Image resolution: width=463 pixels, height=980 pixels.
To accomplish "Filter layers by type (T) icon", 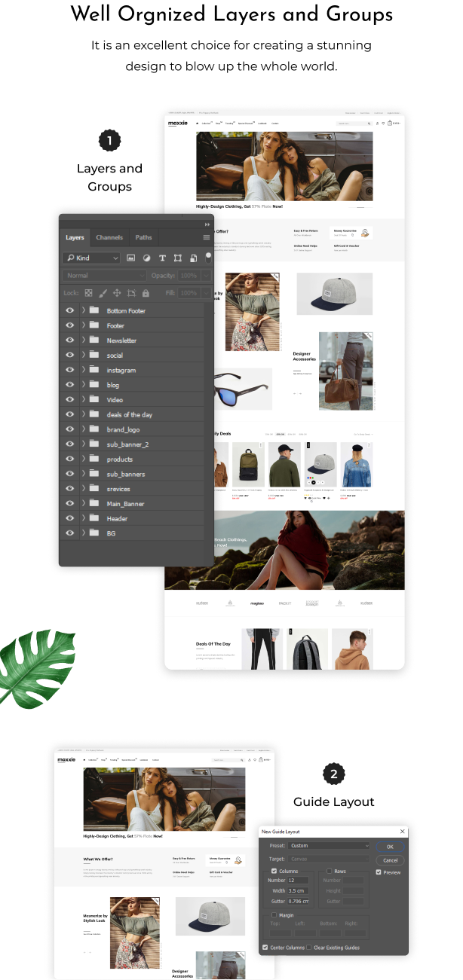I will [162, 258].
